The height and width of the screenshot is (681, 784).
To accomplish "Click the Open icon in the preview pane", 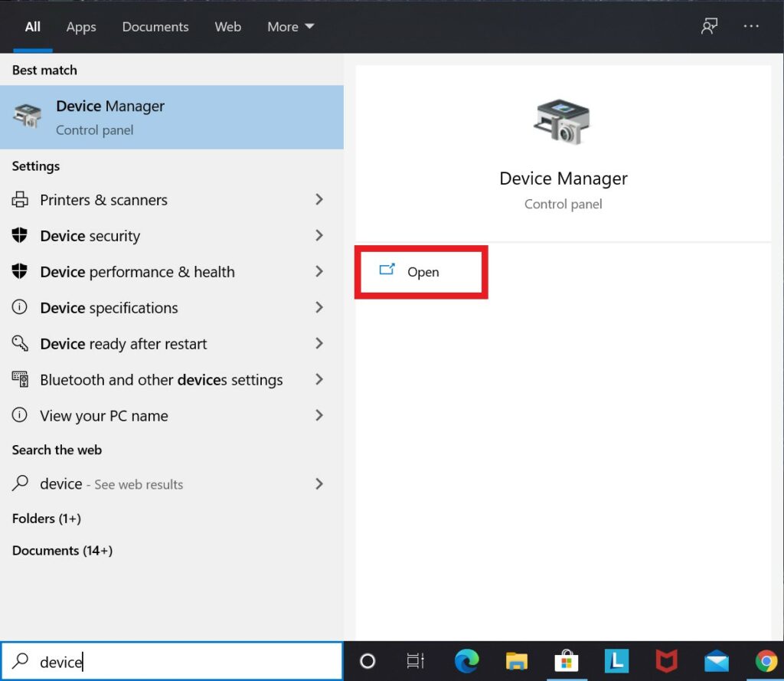I will (x=387, y=270).
